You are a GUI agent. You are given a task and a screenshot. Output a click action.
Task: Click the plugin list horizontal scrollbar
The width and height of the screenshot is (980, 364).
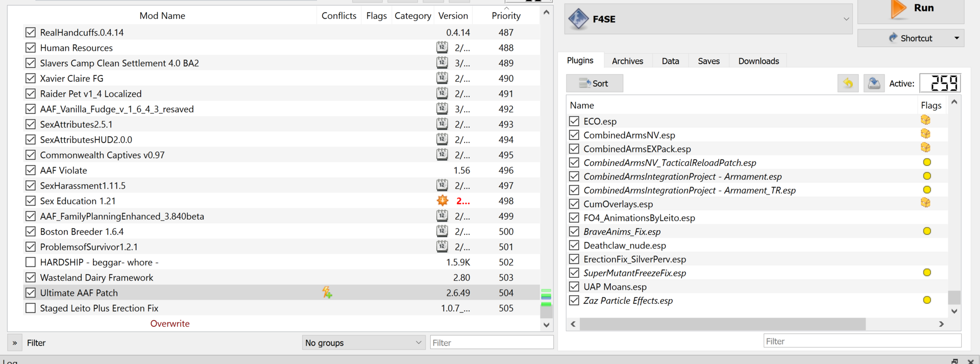tap(723, 324)
